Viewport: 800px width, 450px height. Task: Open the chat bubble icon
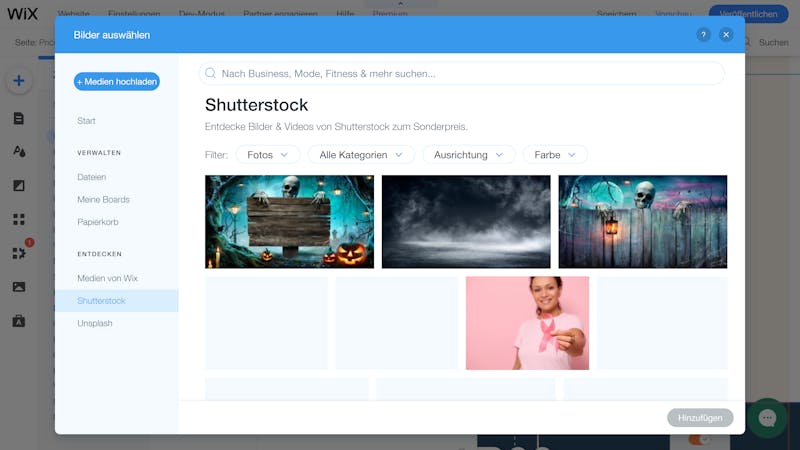pyautogui.click(x=767, y=418)
